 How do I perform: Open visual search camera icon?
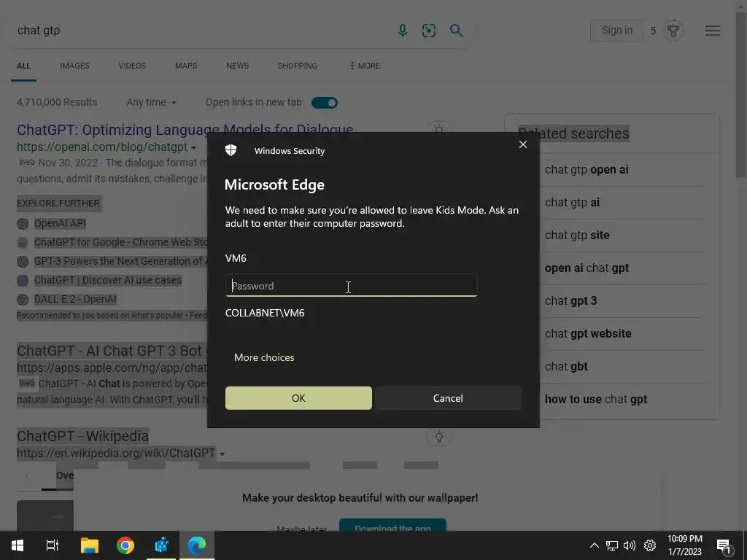pyautogui.click(x=429, y=31)
